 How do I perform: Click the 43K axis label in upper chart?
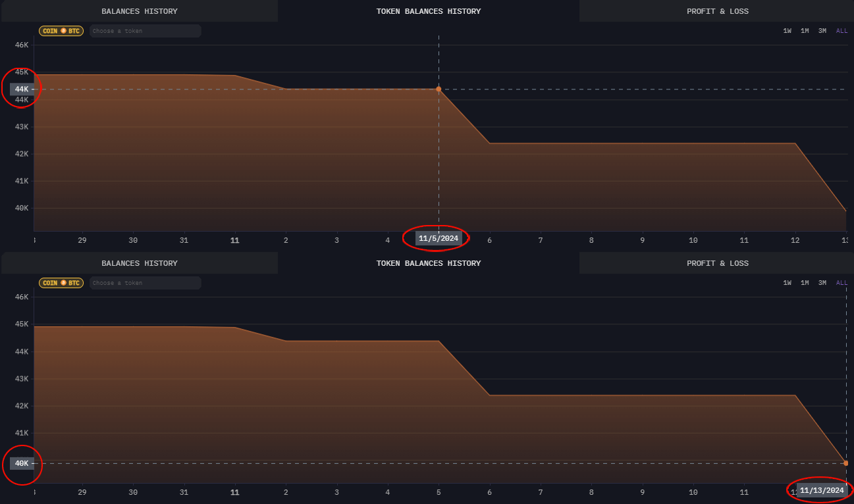coord(22,126)
